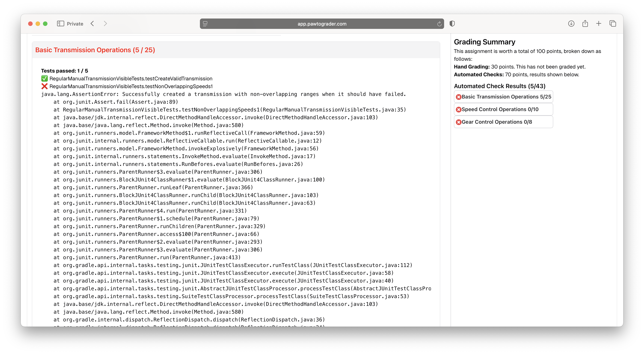Toggle the Safari sidebar icon
644x354 pixels.
(61, 24)
